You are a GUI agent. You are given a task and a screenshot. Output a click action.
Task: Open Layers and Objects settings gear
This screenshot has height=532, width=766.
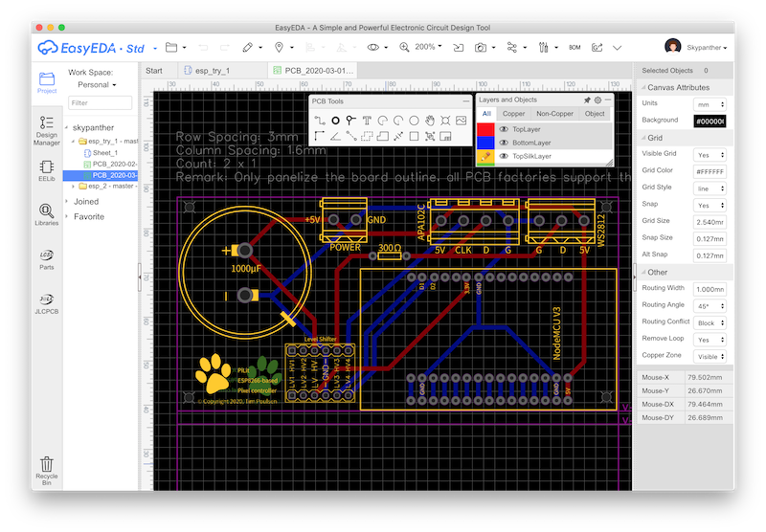click(597, 100)
